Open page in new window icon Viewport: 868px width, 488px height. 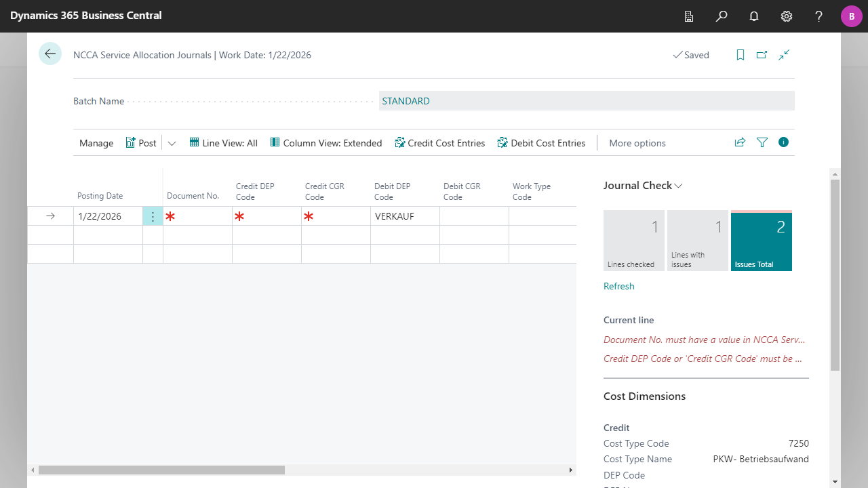click(762, 55)
